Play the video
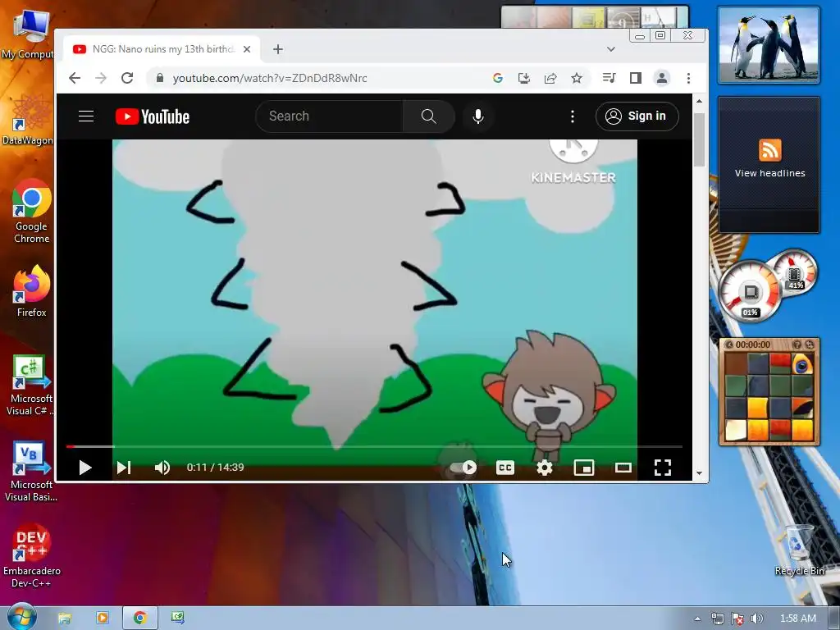Image resolution: width=840 pixels, height=630 pixels. tap(84, 468)
